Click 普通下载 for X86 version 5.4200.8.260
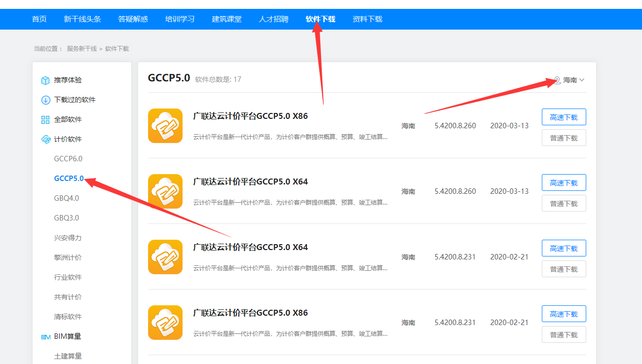This screenshot has height=364, width=642. (x=564, y=138)
